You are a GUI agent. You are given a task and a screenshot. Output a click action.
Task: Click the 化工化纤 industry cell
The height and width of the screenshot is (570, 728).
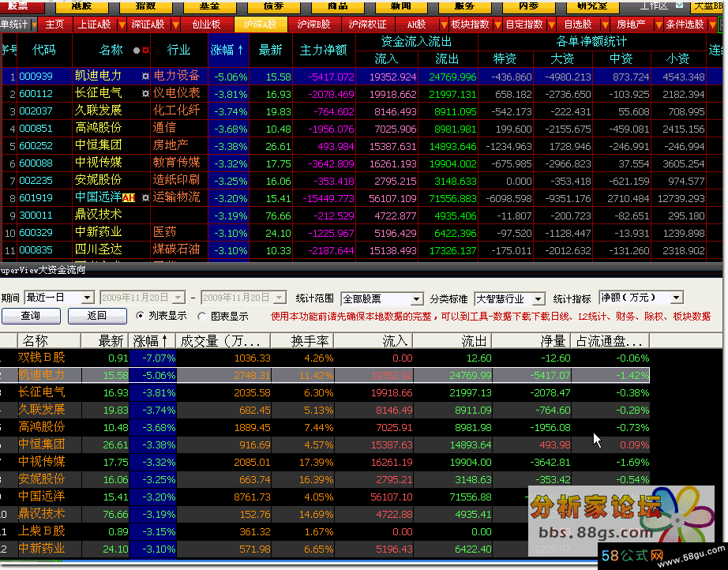coord(176,111)
